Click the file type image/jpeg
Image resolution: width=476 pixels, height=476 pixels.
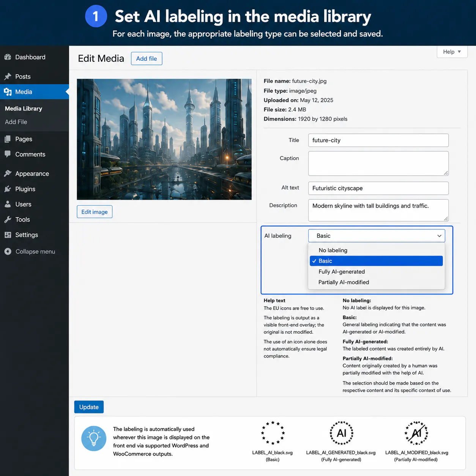[303, 91]
